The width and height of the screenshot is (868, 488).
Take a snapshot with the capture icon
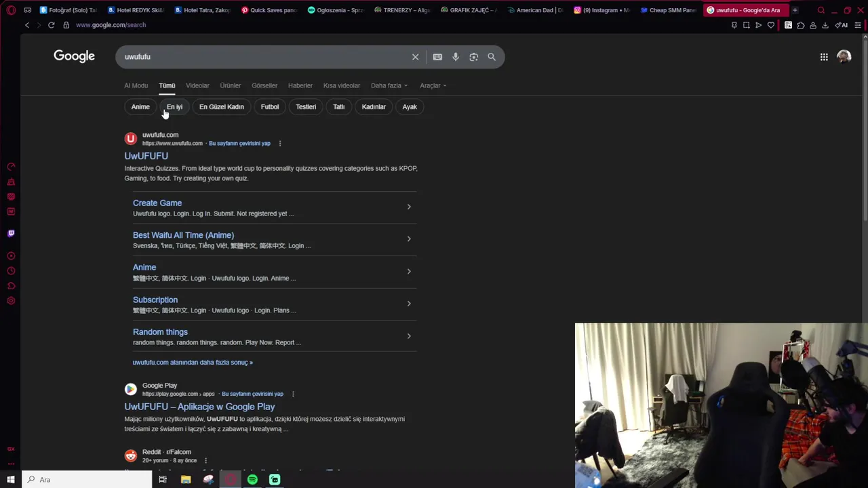746,25
